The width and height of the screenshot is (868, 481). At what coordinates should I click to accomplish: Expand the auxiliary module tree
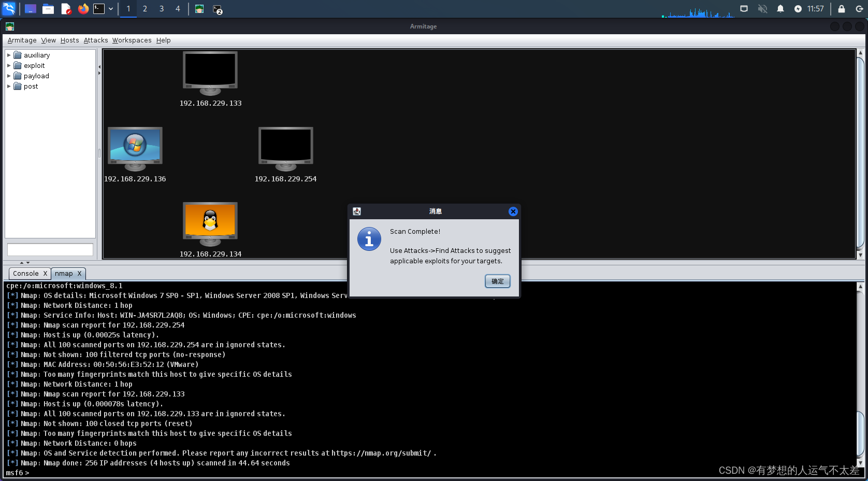[9, 55]
